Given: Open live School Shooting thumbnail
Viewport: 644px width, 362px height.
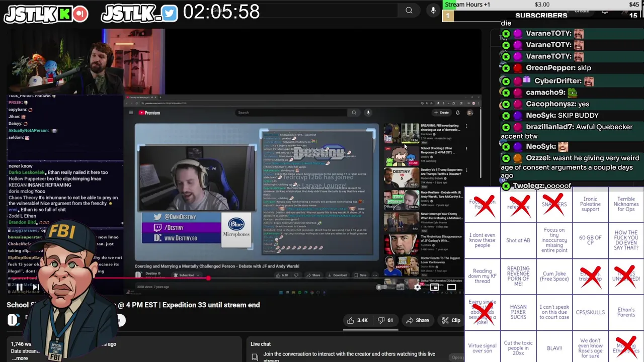Looking at the screenshot, I should coord(401,155).
